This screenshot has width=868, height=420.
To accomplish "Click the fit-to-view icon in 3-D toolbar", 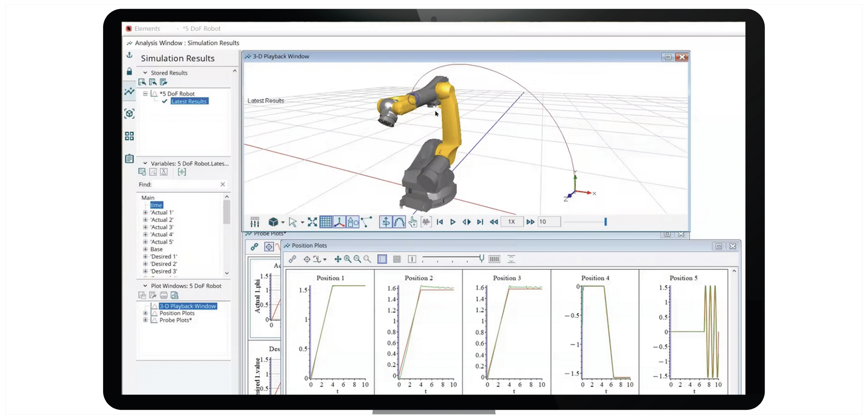I will tap(312, 222).
